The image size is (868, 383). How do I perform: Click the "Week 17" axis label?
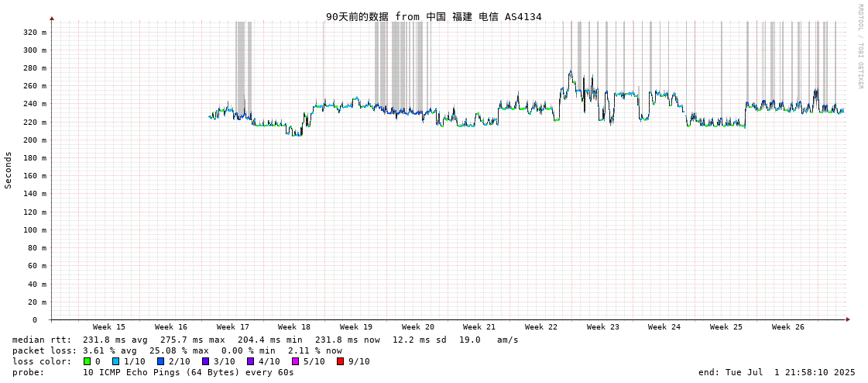coord(232,327)
